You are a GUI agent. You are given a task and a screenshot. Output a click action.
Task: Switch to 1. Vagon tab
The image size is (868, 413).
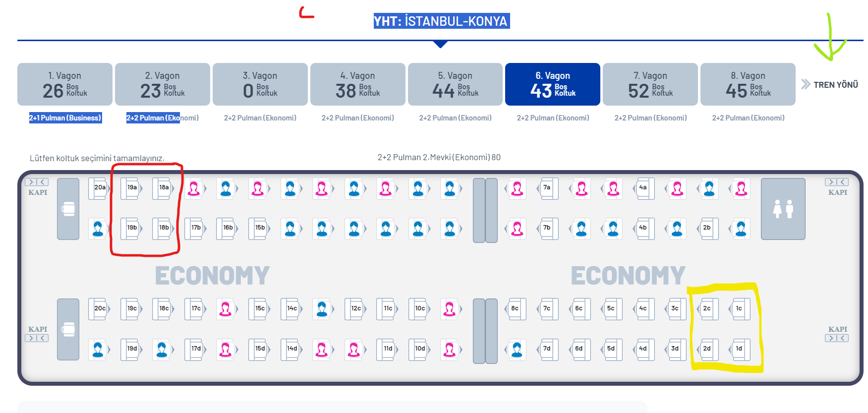[x=65, y=84]
